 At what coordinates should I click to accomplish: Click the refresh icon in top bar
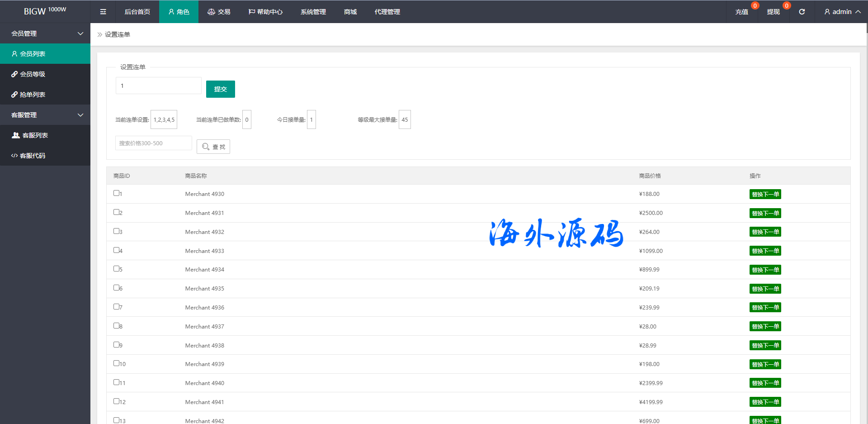pos(802,12)
